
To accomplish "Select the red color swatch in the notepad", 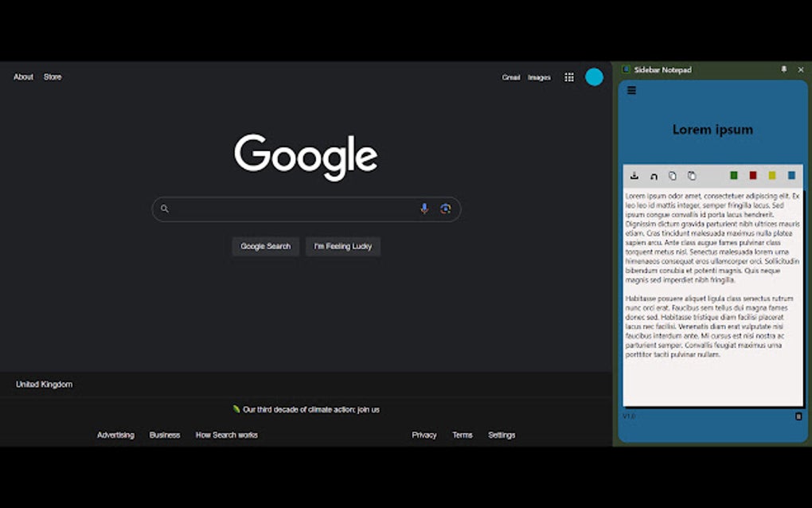I will 753,174.
